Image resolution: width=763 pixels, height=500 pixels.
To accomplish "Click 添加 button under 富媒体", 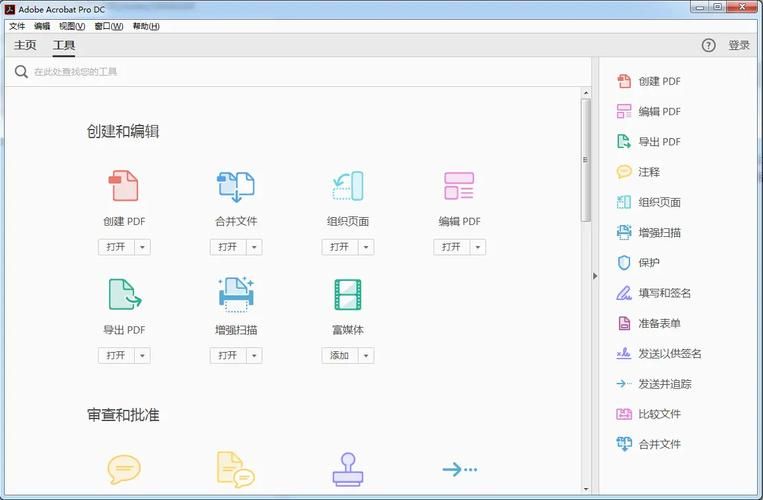I will [x=340, y=356].
